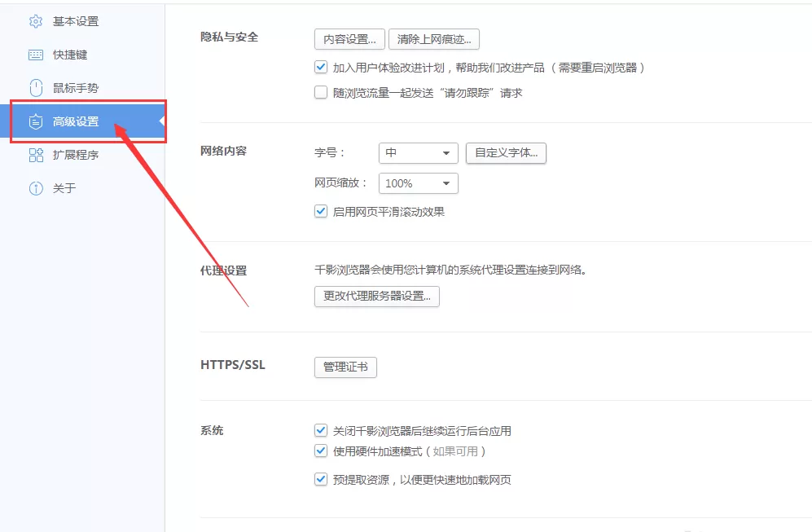Open the 网页缩放 100% dropdown
This screenshot has height=532, width=812.
pyautogui.click(x=419, y=183)
